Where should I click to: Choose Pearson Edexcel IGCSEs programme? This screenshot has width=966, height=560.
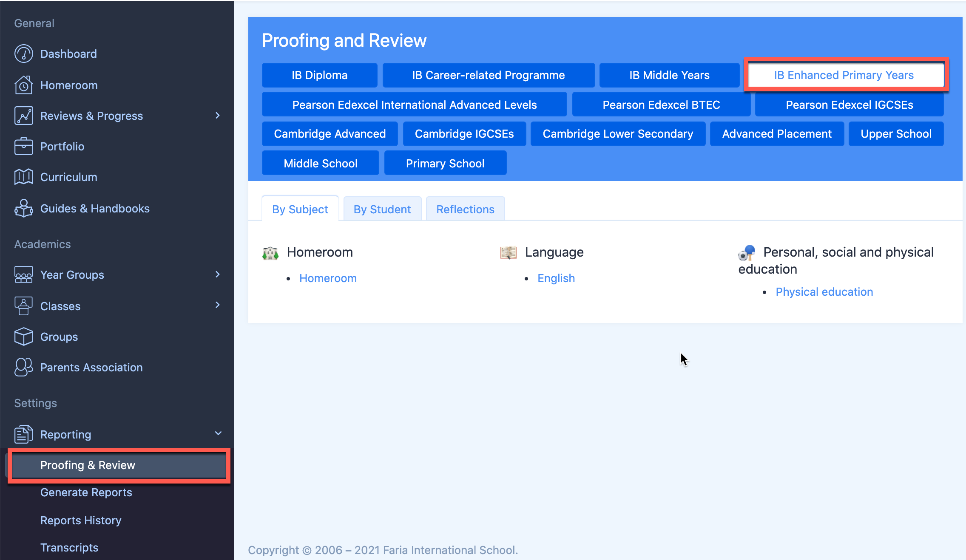(x=850, y=105)
